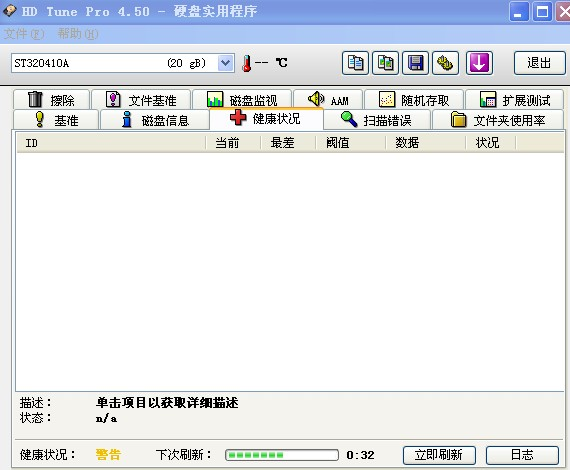This screenshot has width=570, height=470.
Task: Click the copy text to clipboard icon
Action: click(x=355, y=63)
